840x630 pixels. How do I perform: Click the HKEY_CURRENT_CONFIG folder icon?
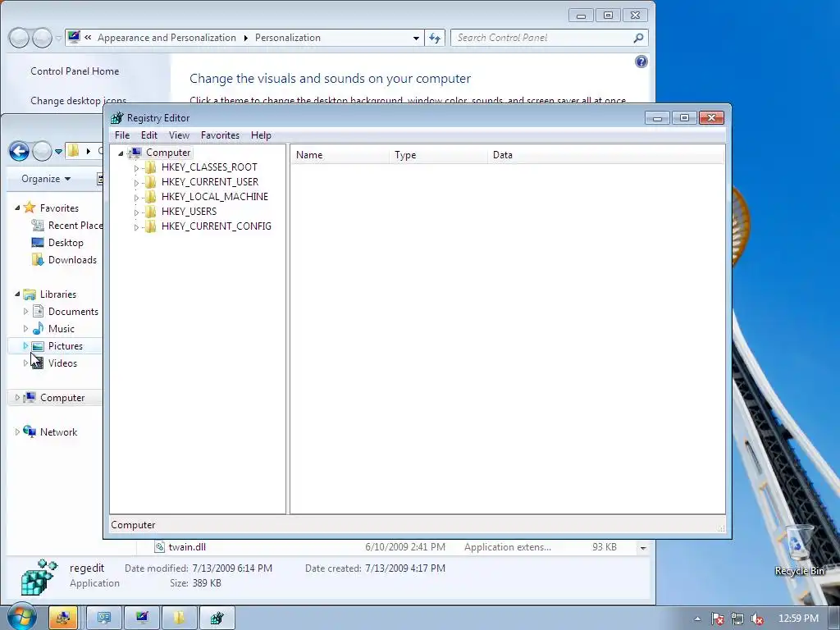pyautogui.click(x=151, y=226)
